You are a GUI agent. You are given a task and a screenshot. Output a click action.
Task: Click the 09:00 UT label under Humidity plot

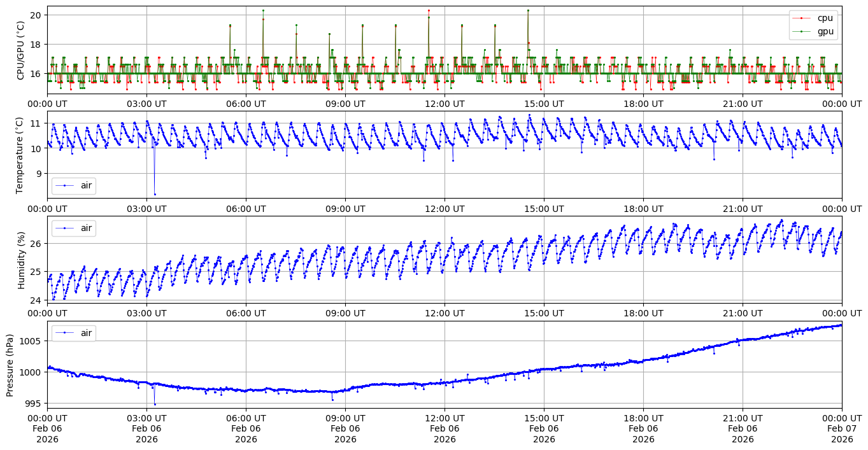(345, 313)
